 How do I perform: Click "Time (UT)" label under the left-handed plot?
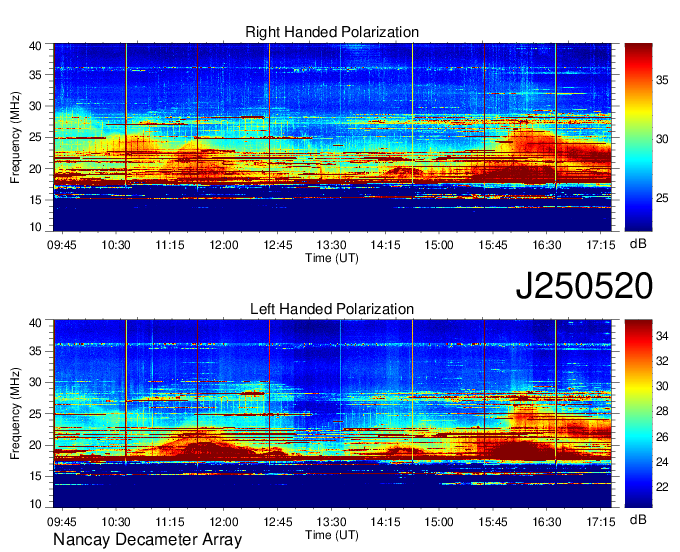332,535
